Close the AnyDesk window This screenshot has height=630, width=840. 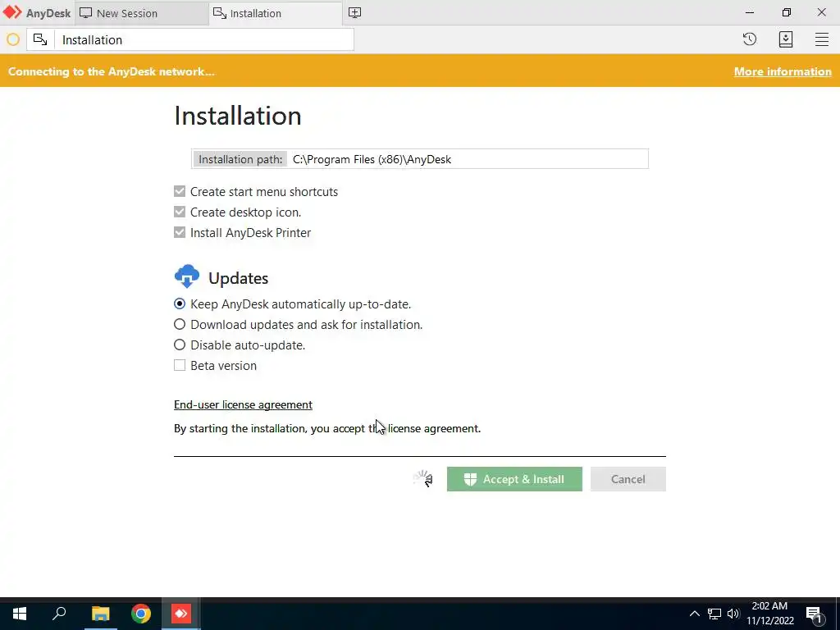821,12
